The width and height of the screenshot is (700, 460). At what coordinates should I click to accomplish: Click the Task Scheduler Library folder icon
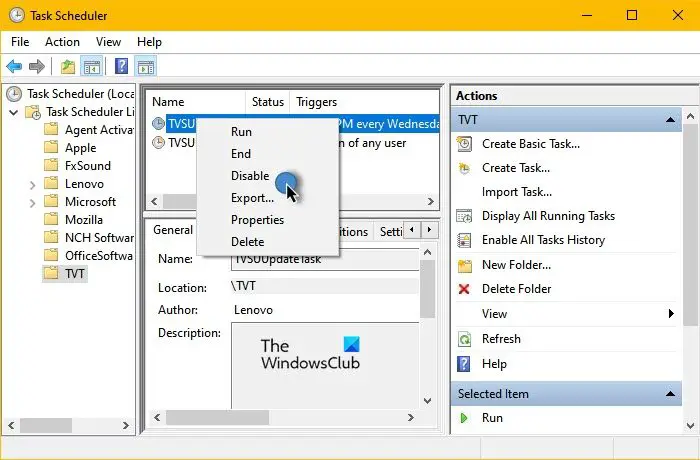click(33, 112)
